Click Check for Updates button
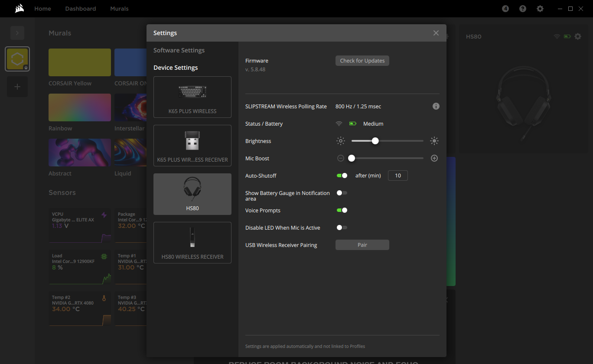Image resolution: width=593 pixels, height=364 pixels. pyautogui.click(x=362, y=61)
